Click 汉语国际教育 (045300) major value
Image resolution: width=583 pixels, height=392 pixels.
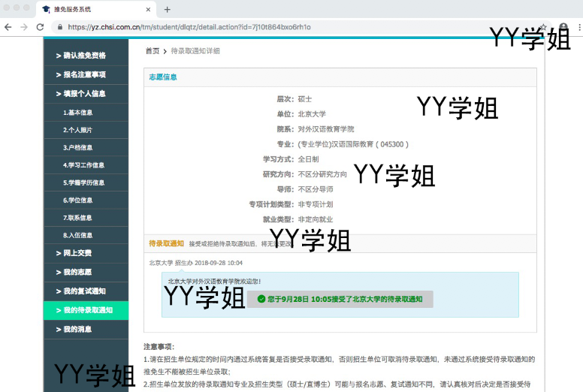pyautogui.click(x=353, y=144)
